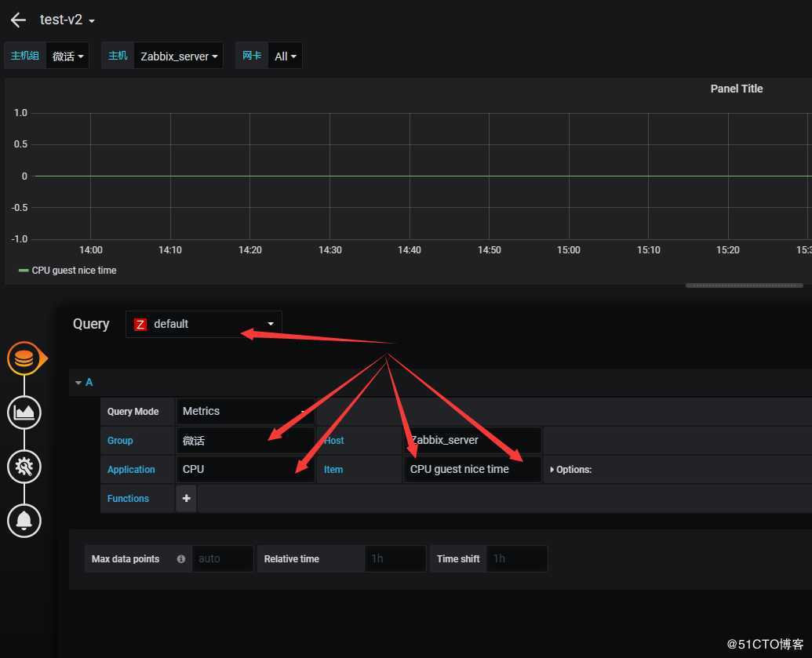Click the 1.0 y-axis label
Image resolution: width=812 pixels, height=658 pixels.
coord(20,113)
